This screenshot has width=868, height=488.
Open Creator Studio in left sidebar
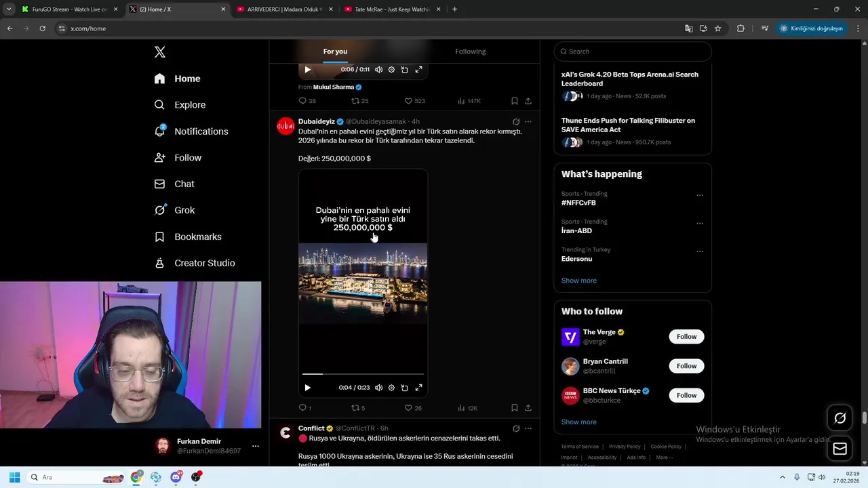(x=195, y=263)
